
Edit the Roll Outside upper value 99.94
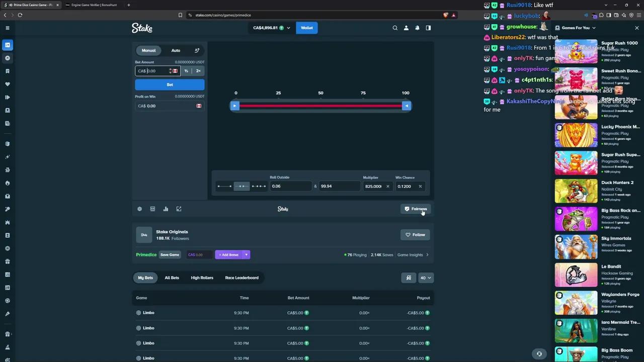[x=340, y=186]
